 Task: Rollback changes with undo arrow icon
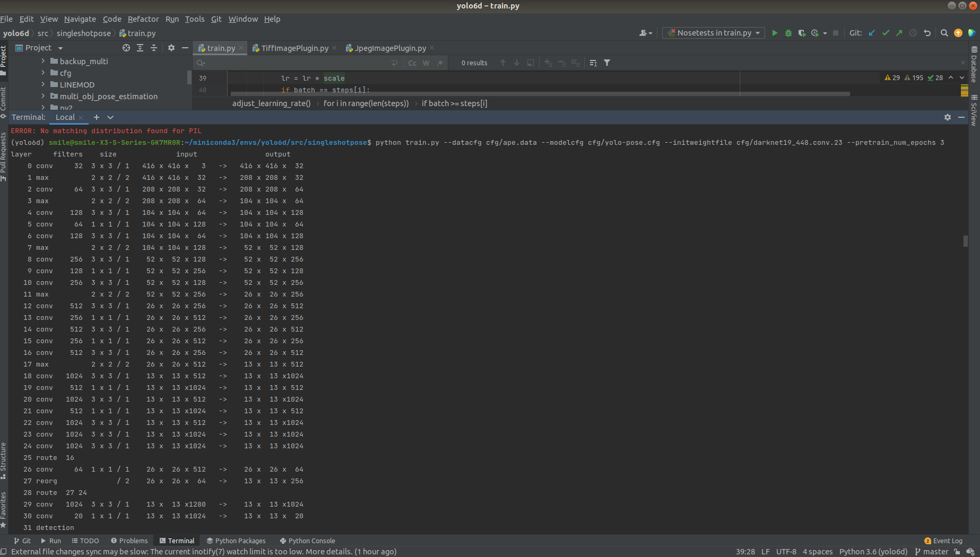(x=927, y=33)
